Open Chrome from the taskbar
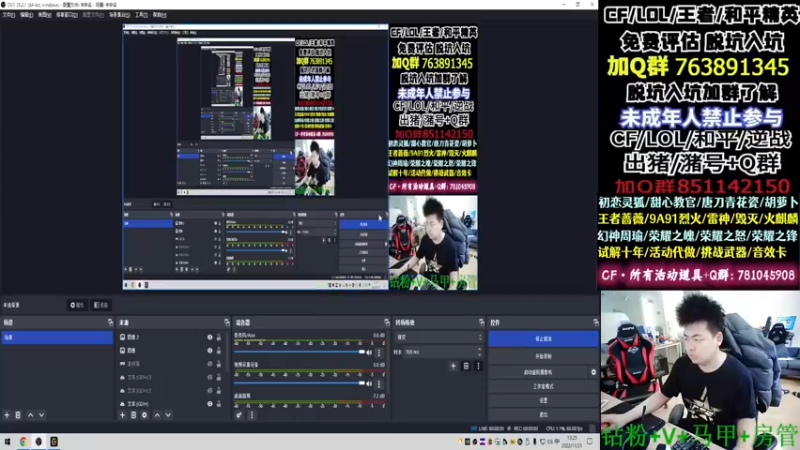 (23, 442)
